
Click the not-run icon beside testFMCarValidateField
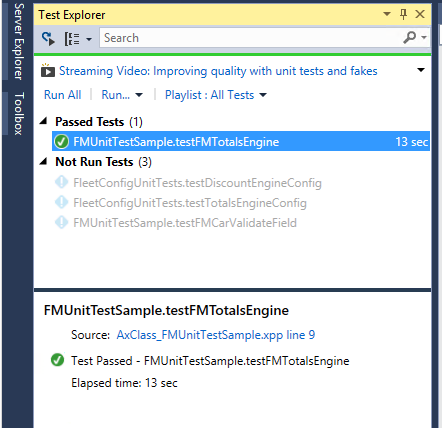[61, 222]
